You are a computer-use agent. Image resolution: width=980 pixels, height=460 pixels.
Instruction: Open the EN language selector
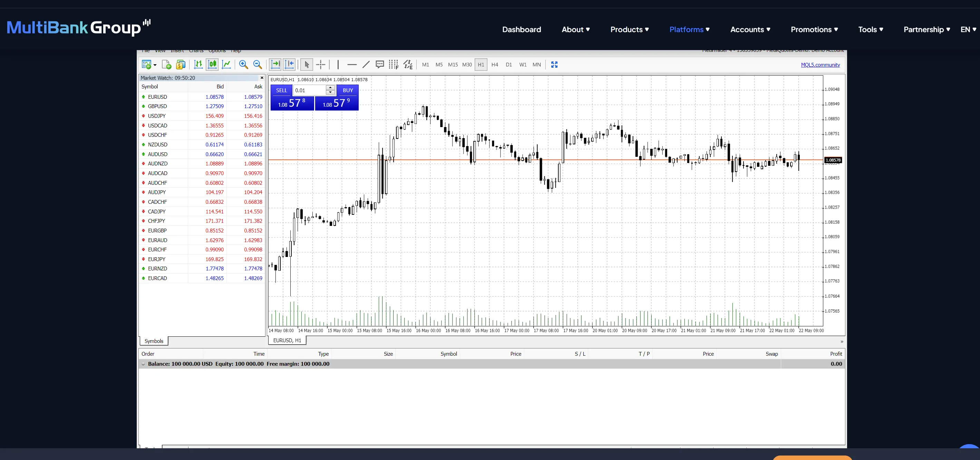968,29
